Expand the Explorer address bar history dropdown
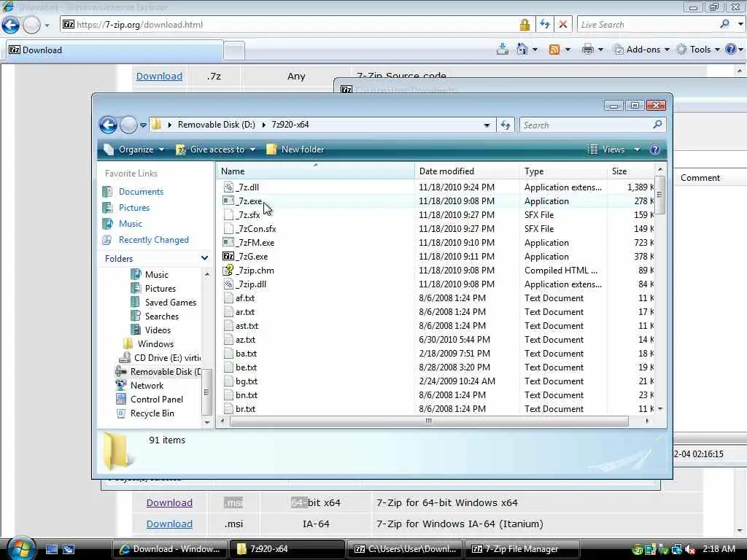747x560 pixels. pyautogui.click(x=487, y=125)
